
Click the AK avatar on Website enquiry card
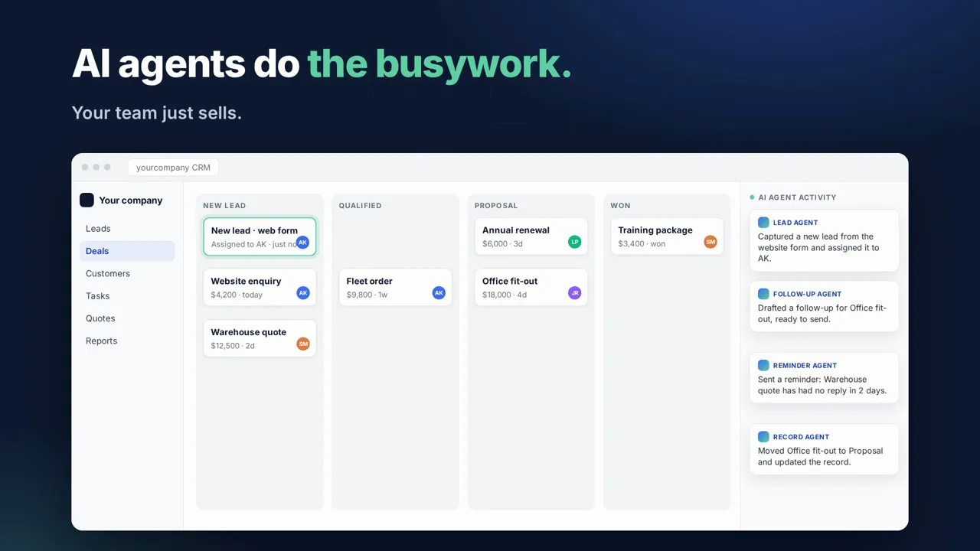pos(302,292)
